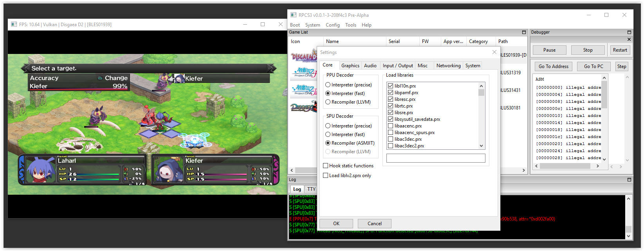Click the game window icon in its title bar
Screen dimensions: 644x251
14,24
